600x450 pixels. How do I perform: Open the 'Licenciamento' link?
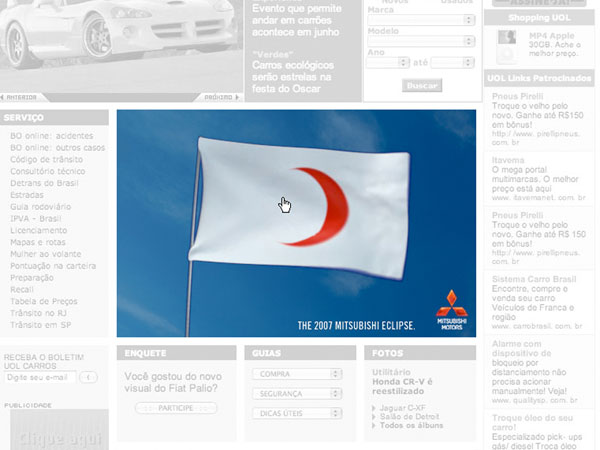(39, 230)
